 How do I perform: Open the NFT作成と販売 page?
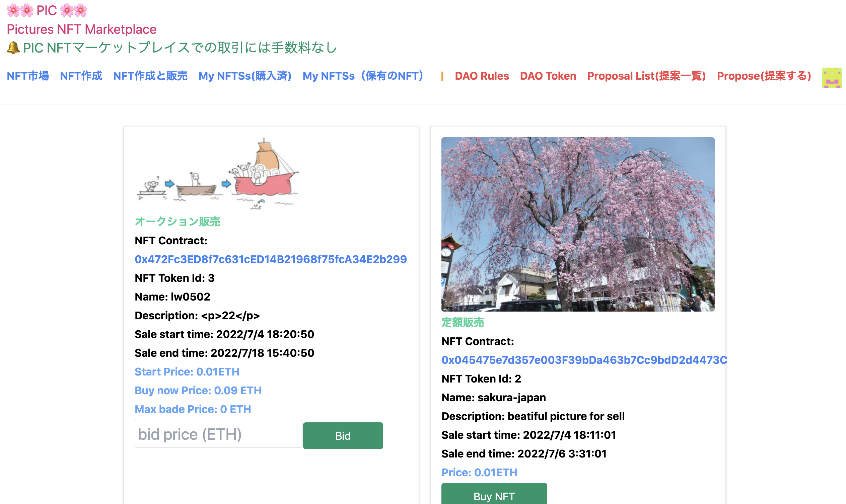click(150, 76)
